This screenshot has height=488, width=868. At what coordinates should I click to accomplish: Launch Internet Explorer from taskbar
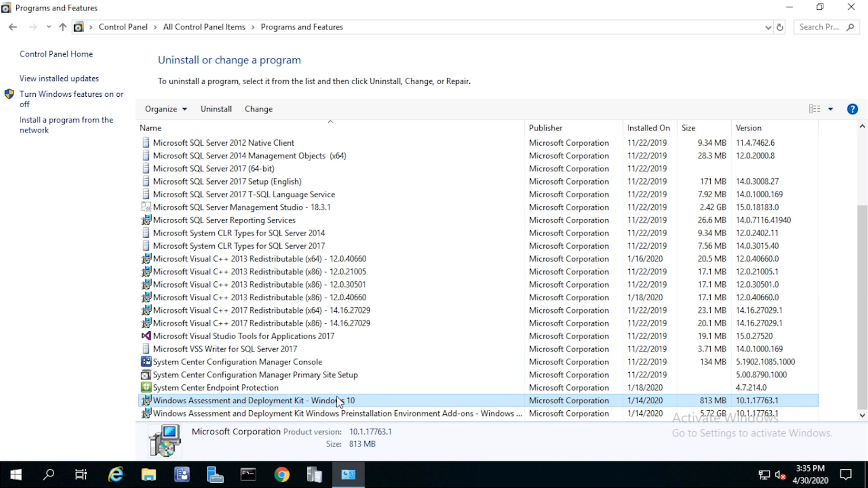[115, 475]
